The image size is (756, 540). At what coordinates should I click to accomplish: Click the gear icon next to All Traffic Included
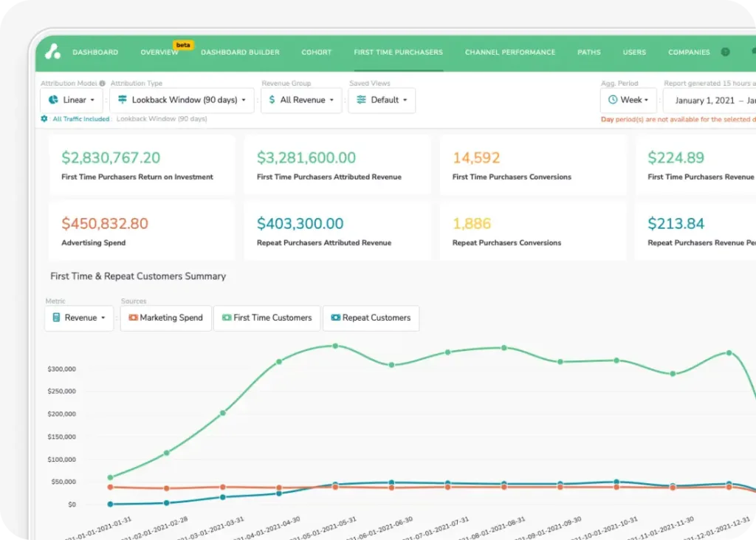pos(45,119)
